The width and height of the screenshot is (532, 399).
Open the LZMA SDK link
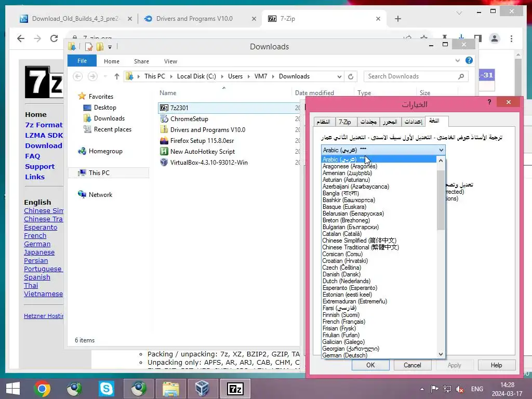[x=44, y=136]
